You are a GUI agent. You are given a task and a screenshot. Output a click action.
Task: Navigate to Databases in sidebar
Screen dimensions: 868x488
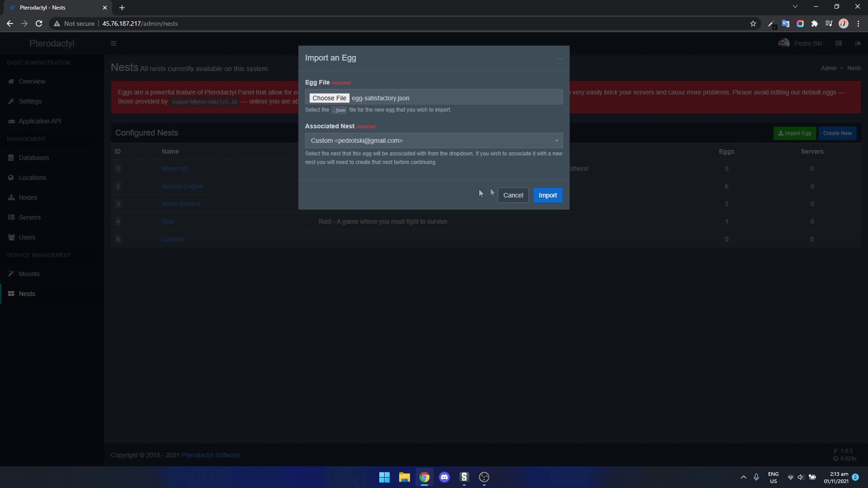click(x=33, y=157)
